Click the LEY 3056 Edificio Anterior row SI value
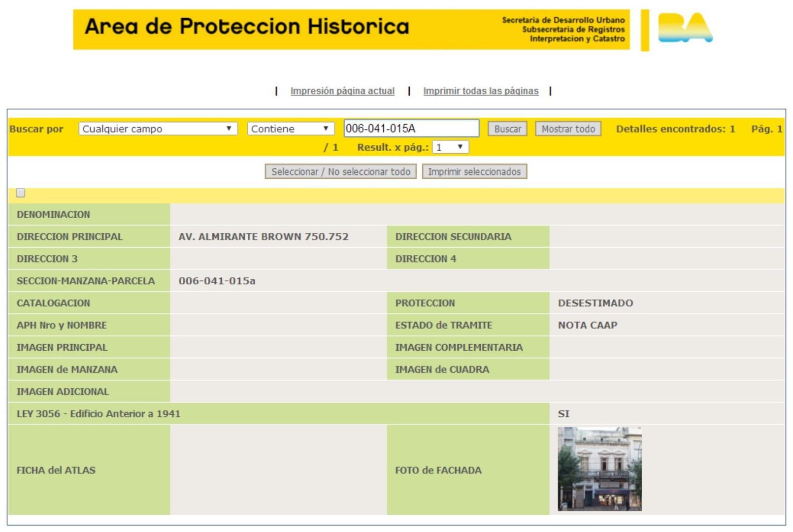This screenshot has height=532, width=793. 564,414
